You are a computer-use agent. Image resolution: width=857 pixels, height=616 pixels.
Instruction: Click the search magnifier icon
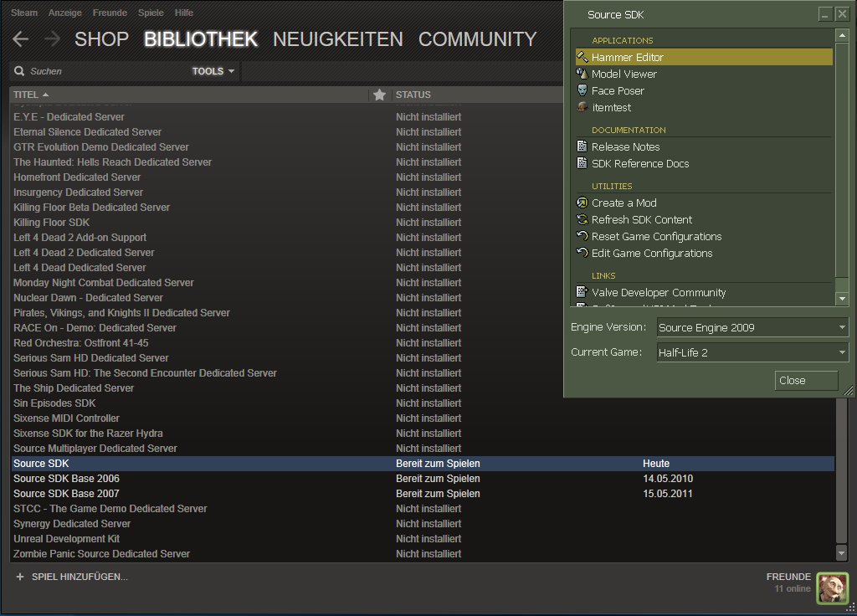coord(19,71)
